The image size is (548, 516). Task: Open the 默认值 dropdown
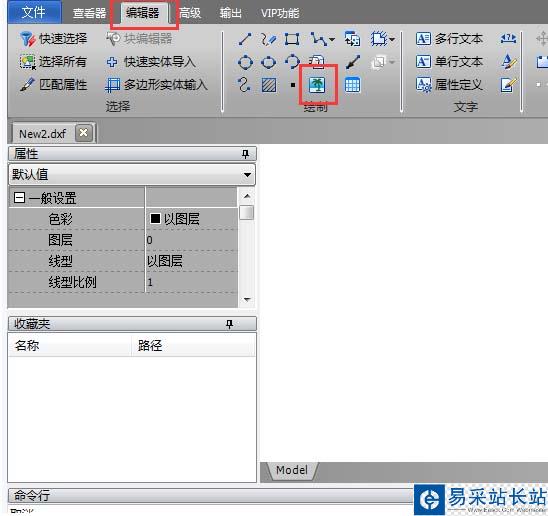[x=132, y=174]
